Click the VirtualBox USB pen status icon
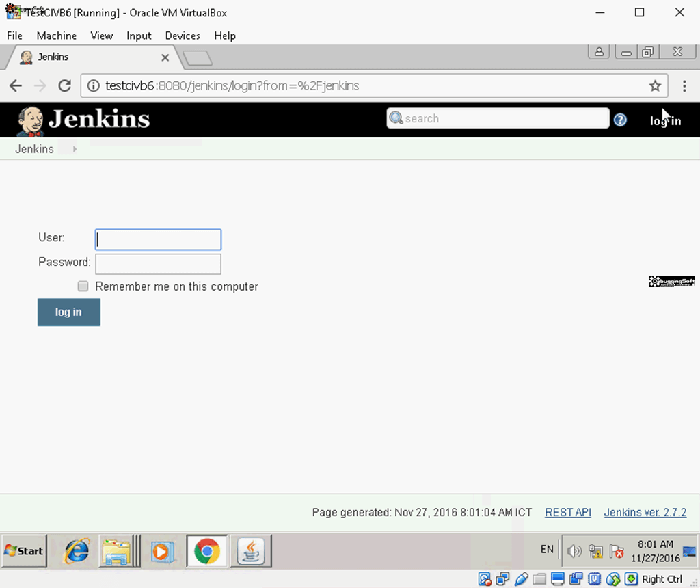Screen dimensions: 700x588 tap(521, 579)
